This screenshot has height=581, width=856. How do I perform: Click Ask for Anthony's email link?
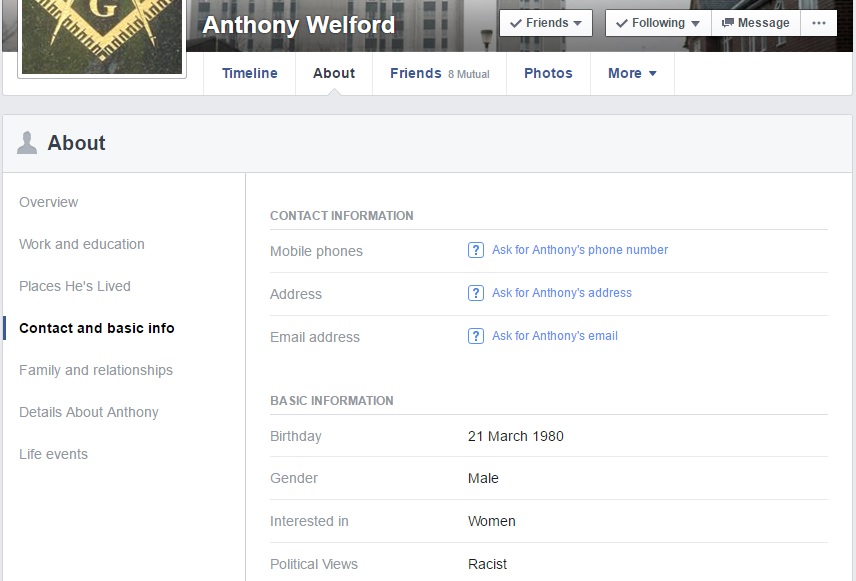[555, 336]
